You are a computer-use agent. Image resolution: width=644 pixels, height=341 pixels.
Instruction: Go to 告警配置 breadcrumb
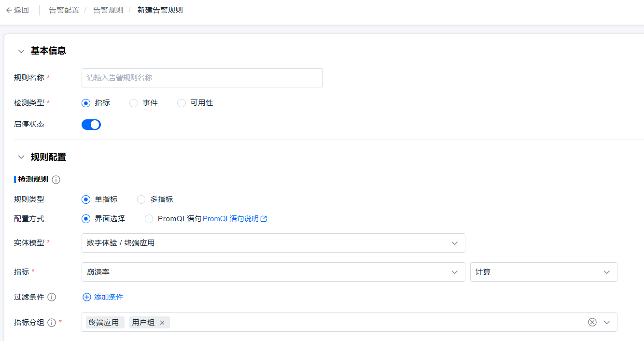pyautogui.click(x=64, y=10)
